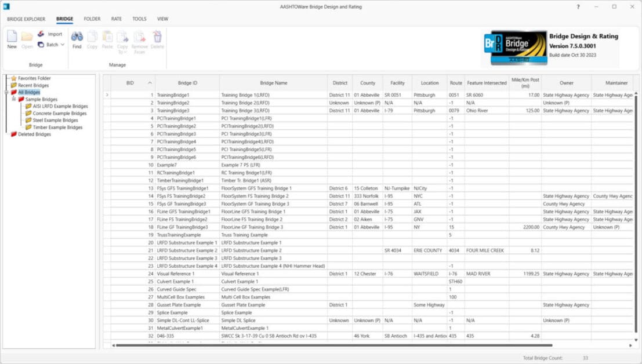Select Concrete Example Bridges folder

(x=60, y=113)
